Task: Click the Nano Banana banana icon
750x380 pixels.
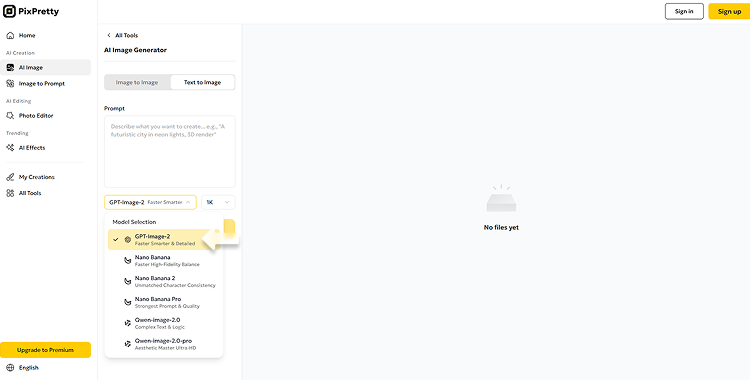Action: [x=128, y=261]
